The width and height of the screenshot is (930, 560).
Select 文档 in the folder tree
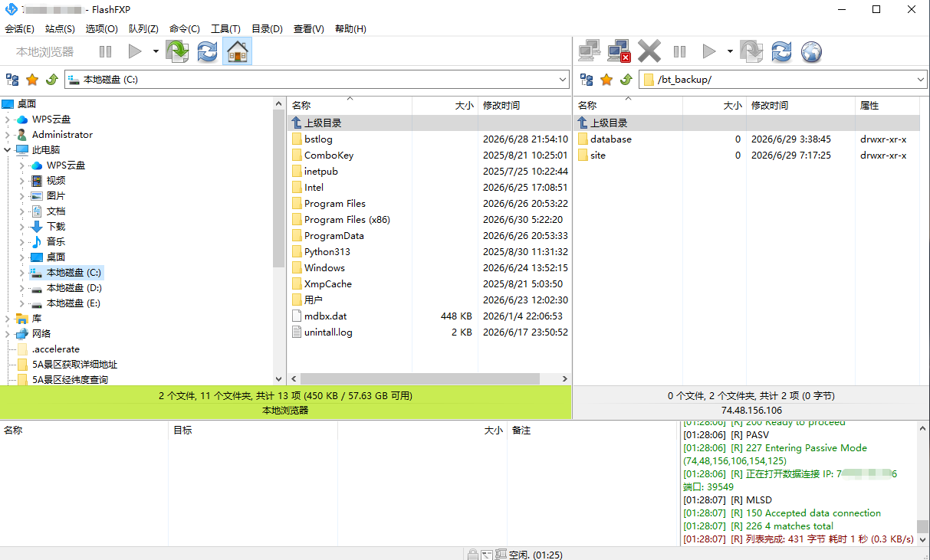click(x=56, y=211)
